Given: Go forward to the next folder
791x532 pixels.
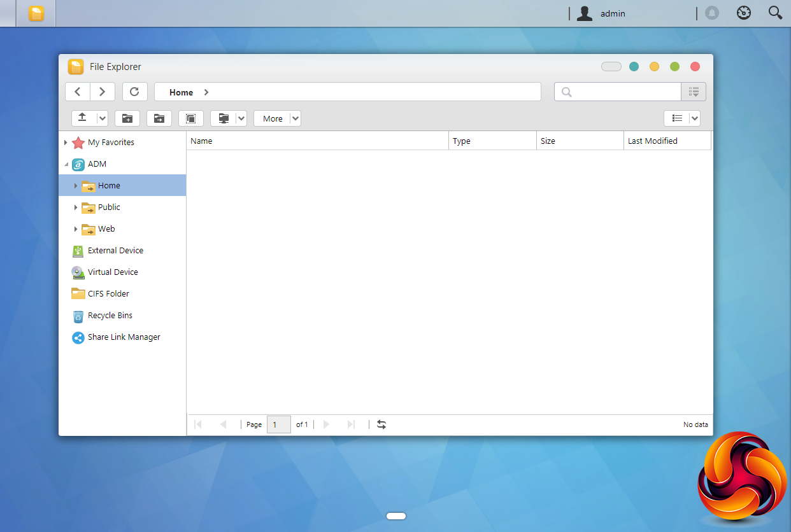Looking at the screenshot, I should 102,92.
